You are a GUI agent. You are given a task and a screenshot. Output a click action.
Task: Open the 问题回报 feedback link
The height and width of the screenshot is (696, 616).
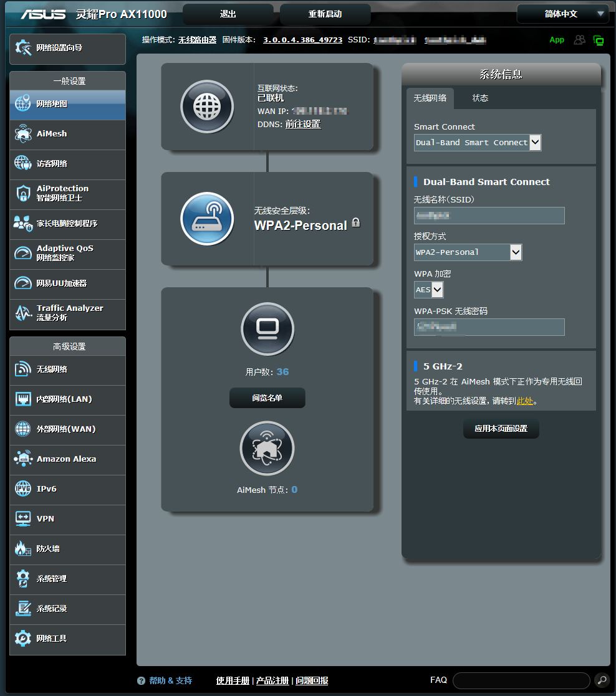(312, 680)
